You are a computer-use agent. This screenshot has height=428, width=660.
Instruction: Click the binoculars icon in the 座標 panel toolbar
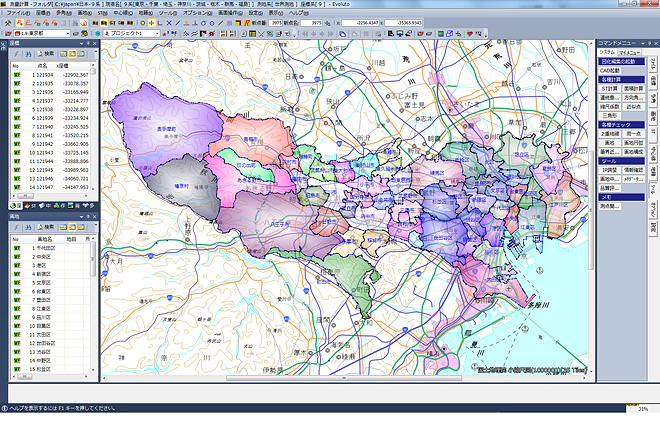coord(28,53)
